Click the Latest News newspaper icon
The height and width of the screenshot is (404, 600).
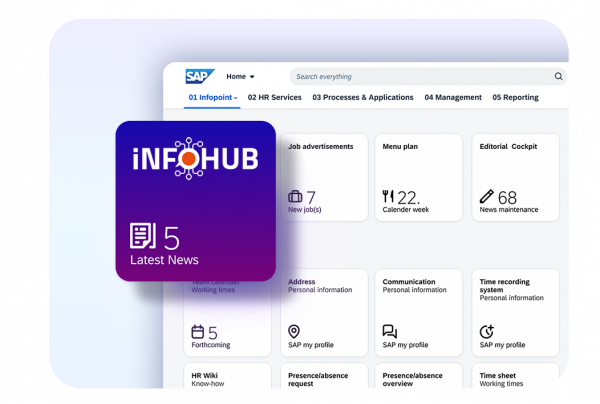pyautogui.click(x=143, y=235)
